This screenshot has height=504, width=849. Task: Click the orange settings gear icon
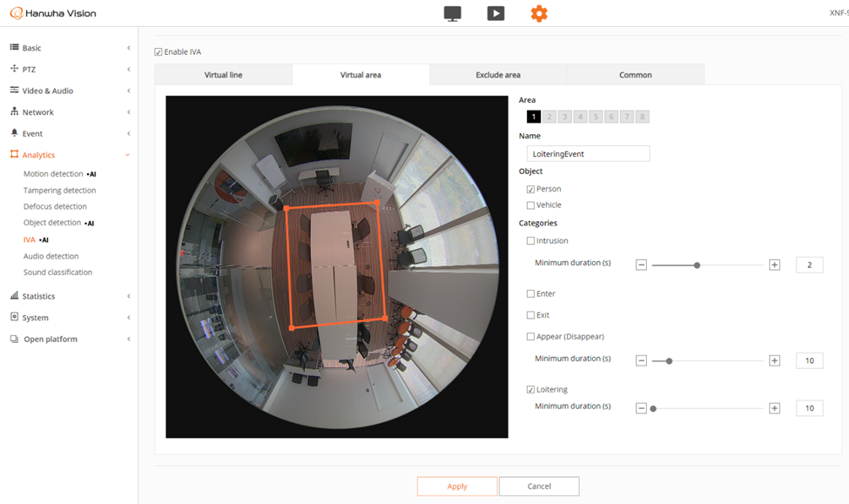(539, 14)
